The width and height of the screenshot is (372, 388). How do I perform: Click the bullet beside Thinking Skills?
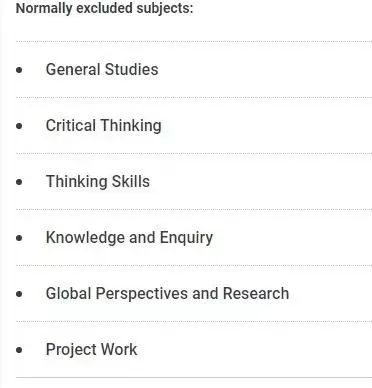(x=19, y=182)
